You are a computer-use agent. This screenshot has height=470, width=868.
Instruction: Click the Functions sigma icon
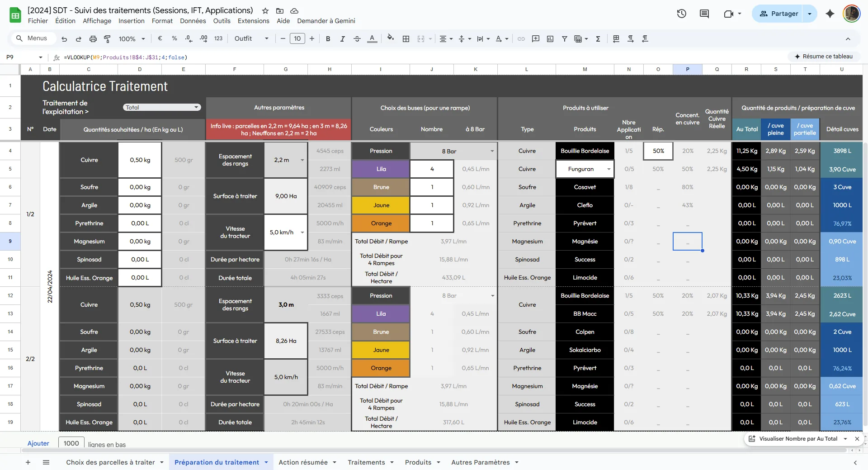click(598, 39)
